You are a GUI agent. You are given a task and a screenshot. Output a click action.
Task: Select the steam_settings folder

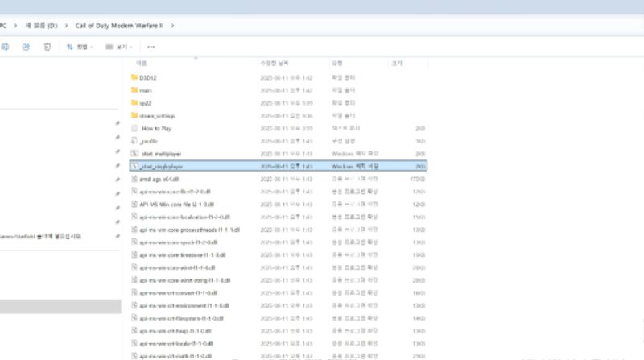click(x=156, y=115)
